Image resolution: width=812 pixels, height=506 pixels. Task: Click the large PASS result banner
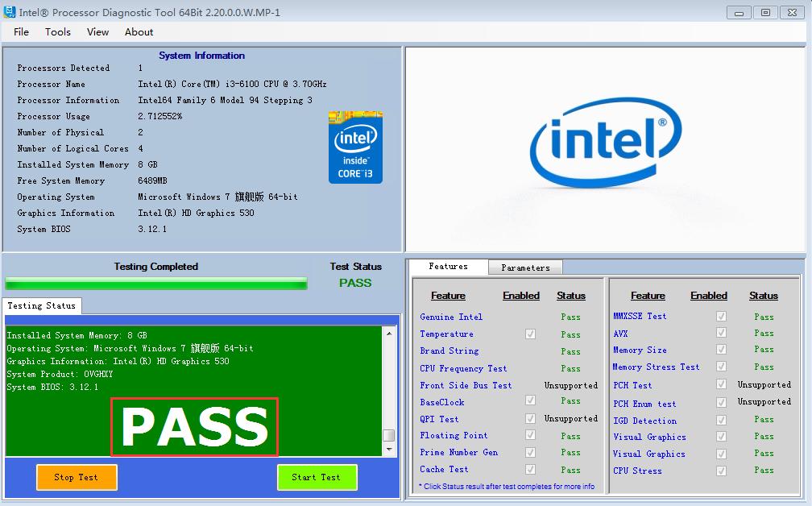click(x=194, y=427)
